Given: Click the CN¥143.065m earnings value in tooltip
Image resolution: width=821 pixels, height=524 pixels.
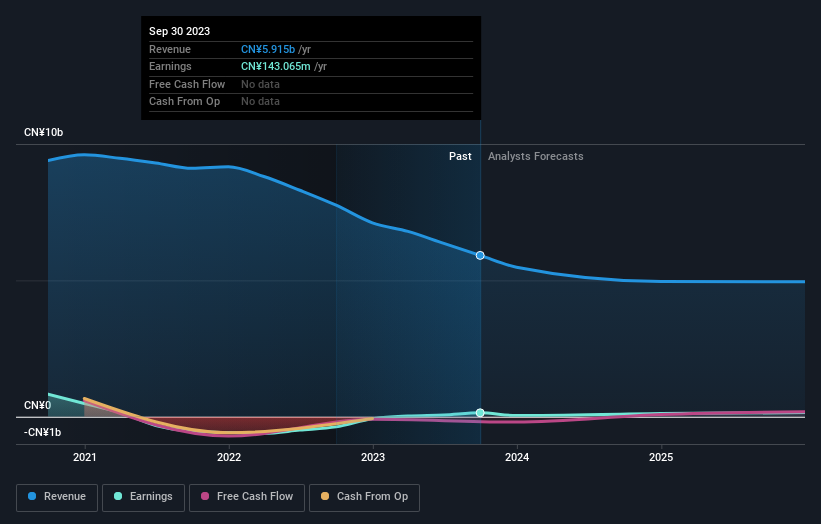Looking at the screenshot, I should pos(276,66).
